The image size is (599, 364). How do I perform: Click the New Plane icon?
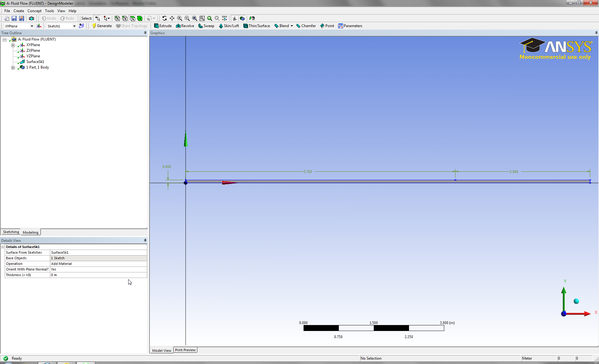click(x=39, y=26)
